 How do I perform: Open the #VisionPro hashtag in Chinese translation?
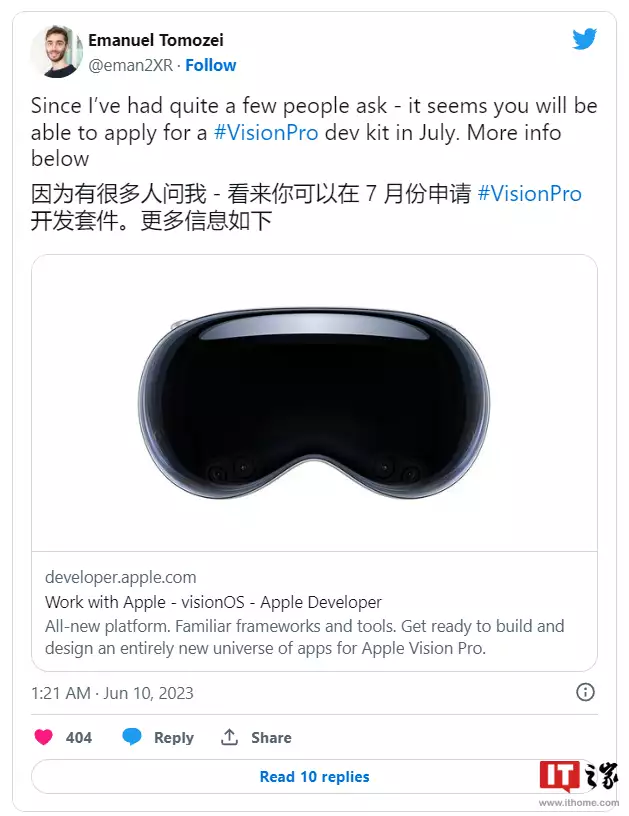click(530, 194)
